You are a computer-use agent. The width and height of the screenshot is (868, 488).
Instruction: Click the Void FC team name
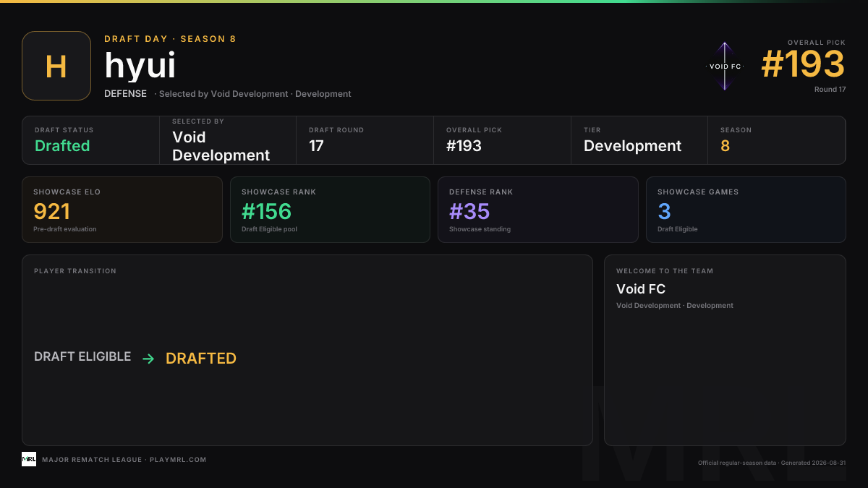[641, 289]
